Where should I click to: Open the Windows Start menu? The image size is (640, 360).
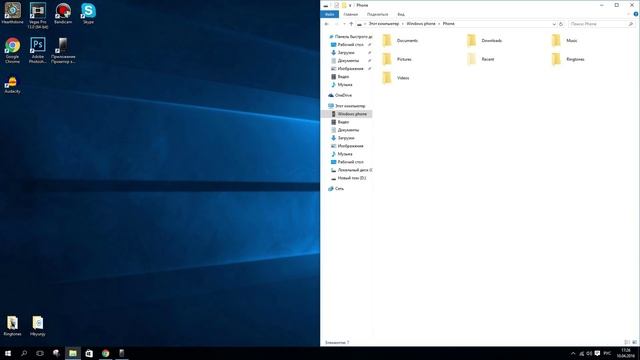coord(8,353)
